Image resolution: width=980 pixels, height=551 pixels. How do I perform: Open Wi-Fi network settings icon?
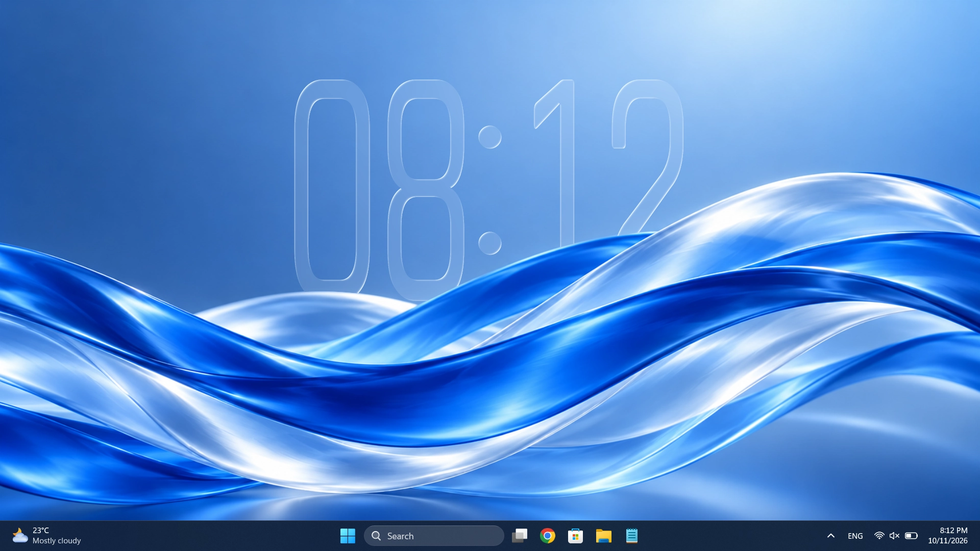[879, 536]
